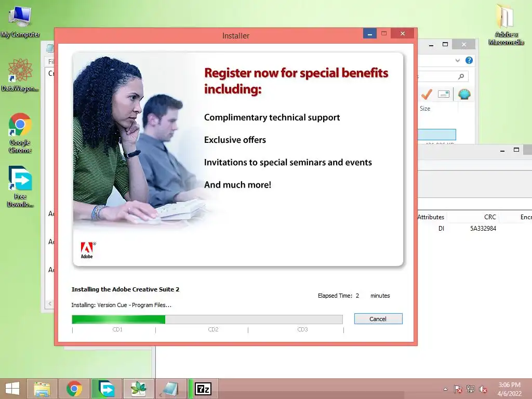Open Chrome from the taskbar
Viewport: 532px width, 399px height.
coord(74,389)
